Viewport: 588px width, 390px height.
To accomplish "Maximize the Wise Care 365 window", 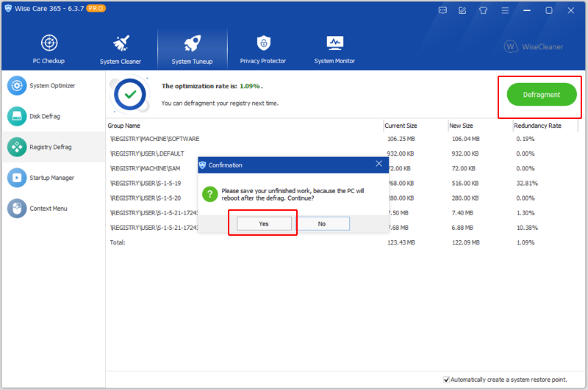I will [548, 10].
